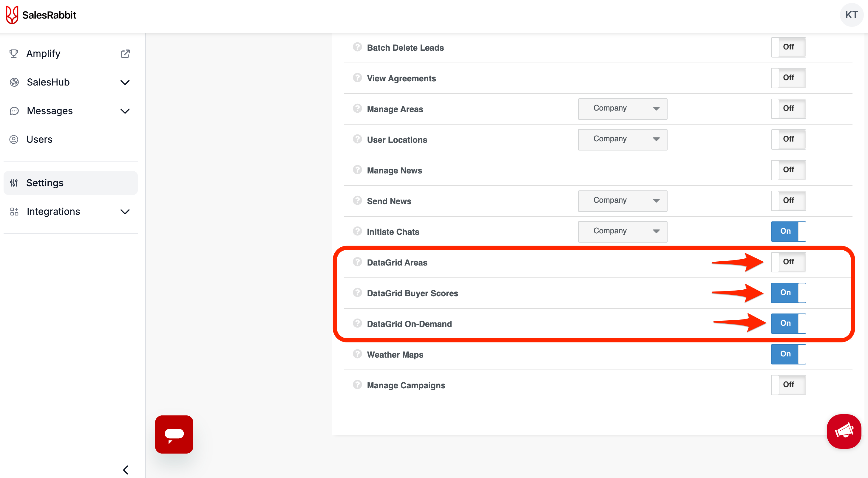
Task: Click the SalesRabbit brand name text
Action: pyautogui.click(x=49, y=15)
